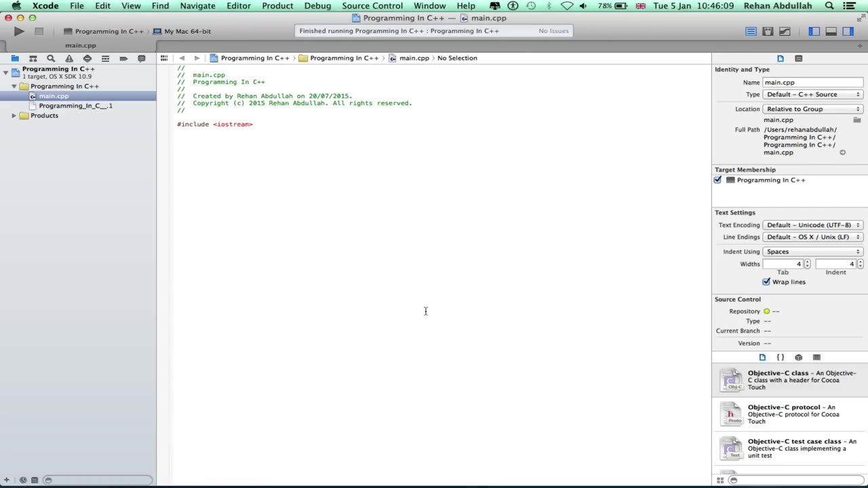
Task: Adjust the Indent width stepper
Action: pos(859,264)
